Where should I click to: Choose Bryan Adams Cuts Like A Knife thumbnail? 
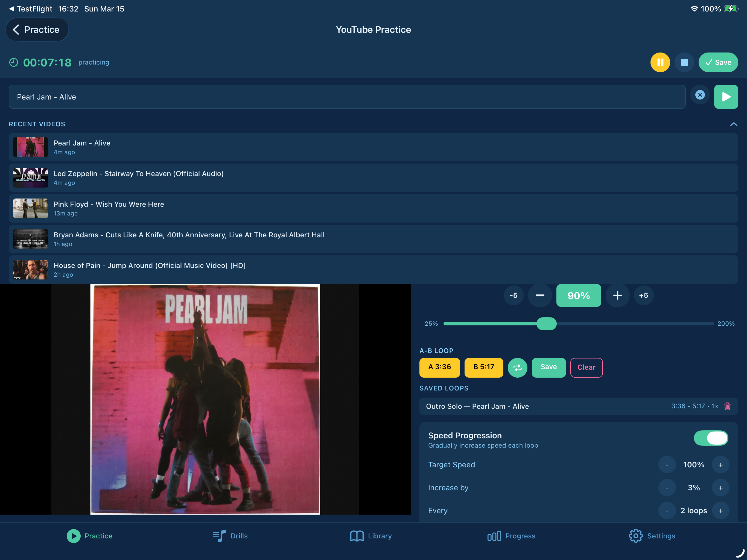point(30,239)
